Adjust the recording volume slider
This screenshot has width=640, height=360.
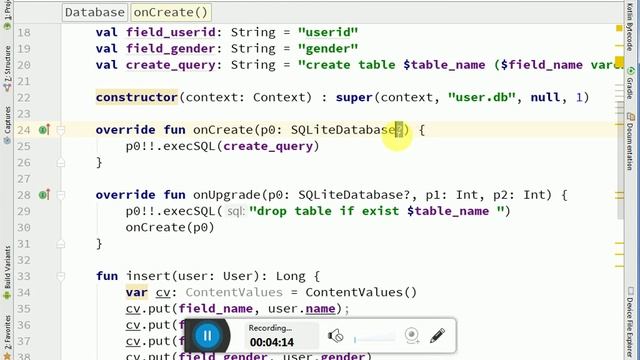[375, 339]
